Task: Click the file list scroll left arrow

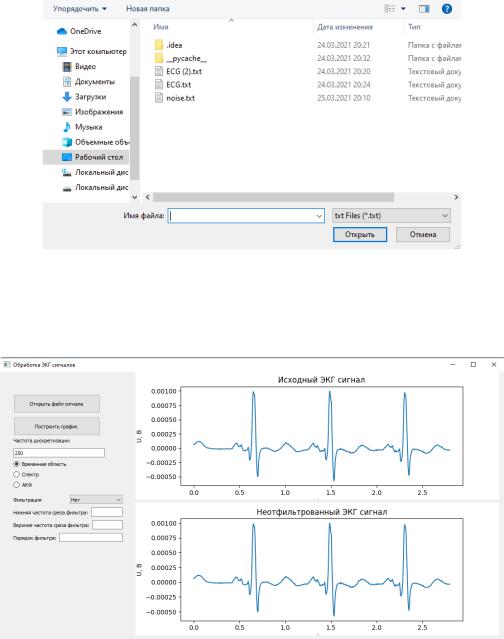Action: coord(147,197)
